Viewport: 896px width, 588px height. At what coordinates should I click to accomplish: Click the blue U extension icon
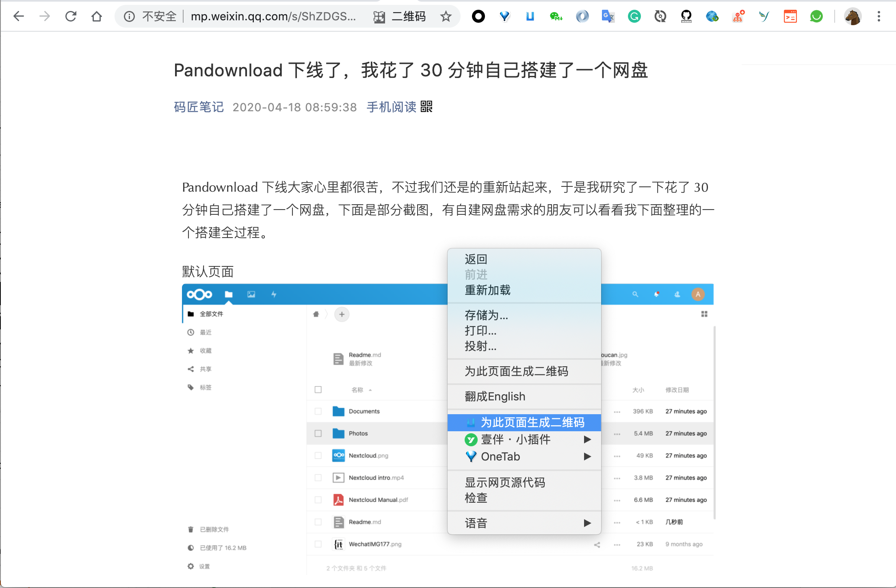(x=530, y=16)
